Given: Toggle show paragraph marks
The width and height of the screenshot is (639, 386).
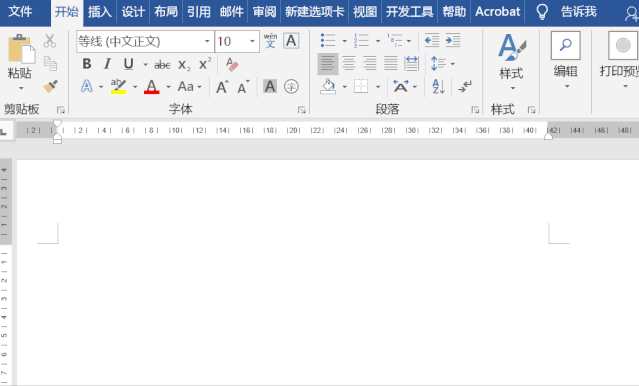Looking at the screenshot, I should tap(465, 86).
